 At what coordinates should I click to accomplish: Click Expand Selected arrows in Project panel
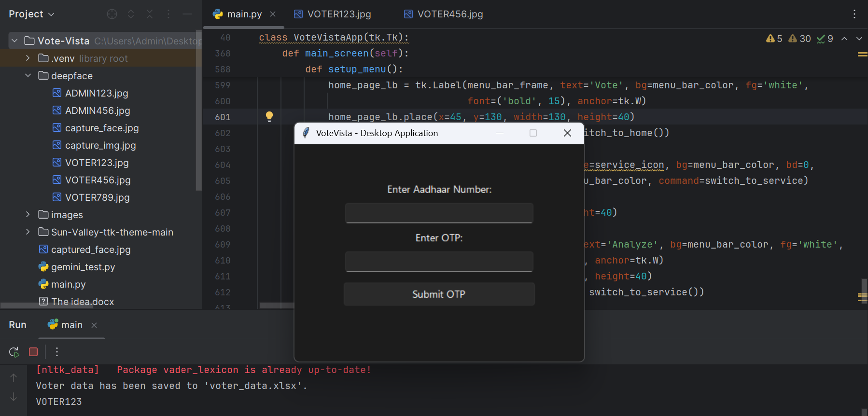131,14
